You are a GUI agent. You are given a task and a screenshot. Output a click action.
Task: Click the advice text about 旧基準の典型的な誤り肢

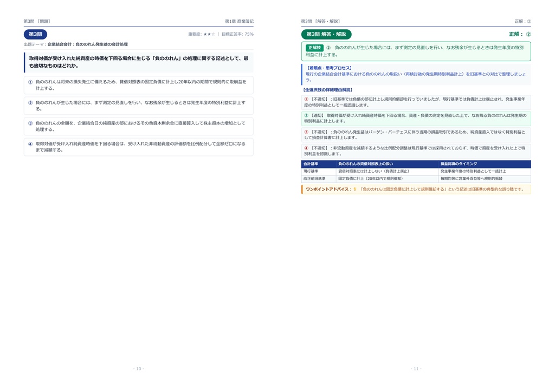[x=442, y=190]
